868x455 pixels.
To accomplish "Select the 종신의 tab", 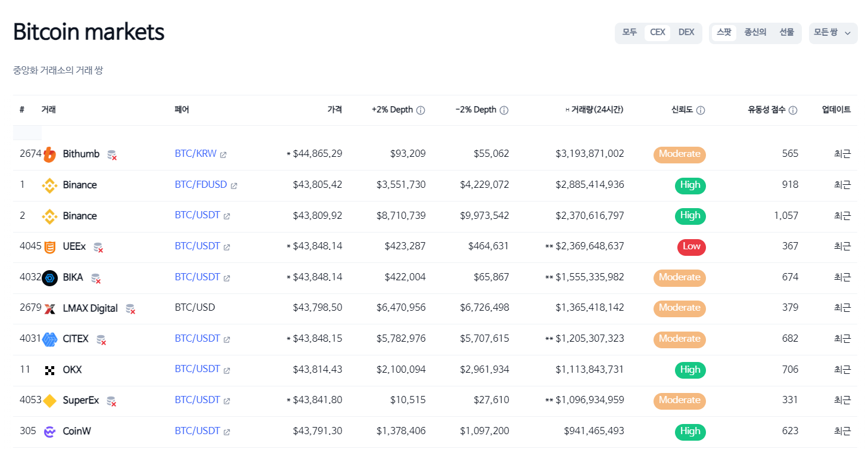I will coord(754,33).
